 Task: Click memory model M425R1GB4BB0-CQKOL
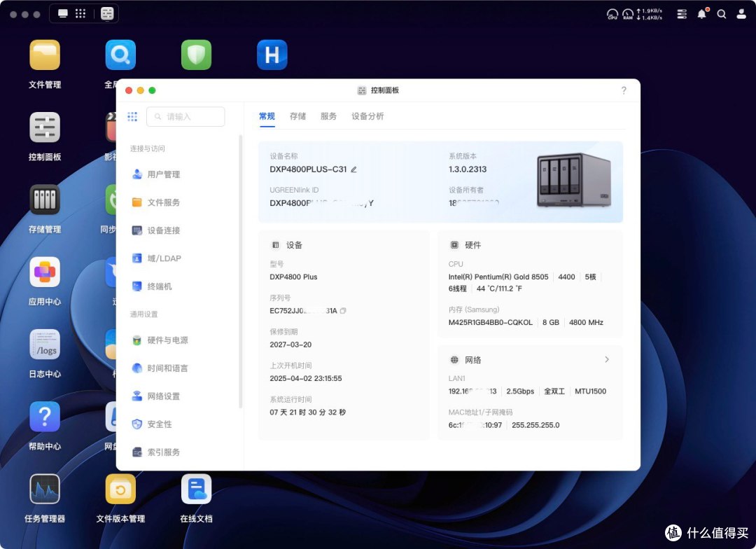coord(490,322)
